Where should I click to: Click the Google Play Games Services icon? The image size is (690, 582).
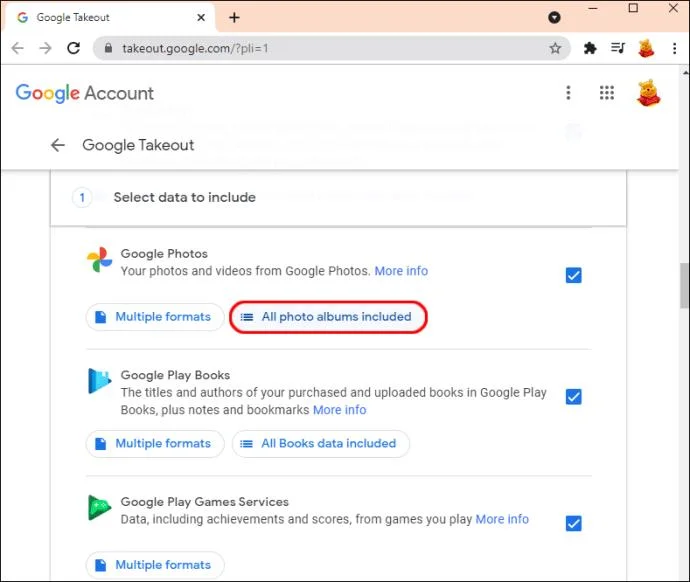click(99, 508)
